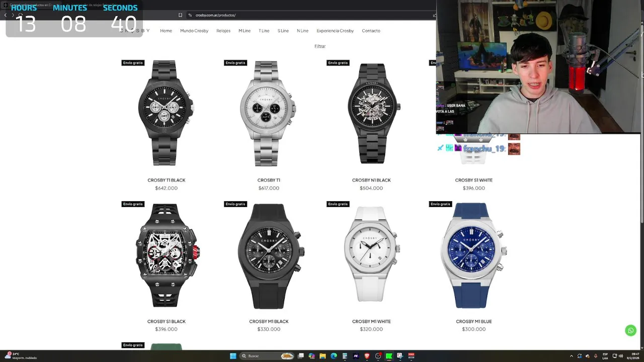Screen dimensions: 644x362
Task: Click the sync tray icon
Action: point(580,356)
